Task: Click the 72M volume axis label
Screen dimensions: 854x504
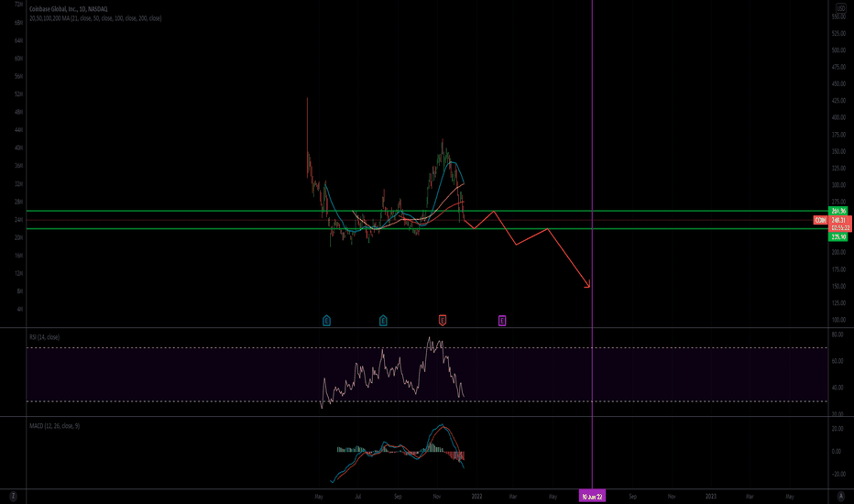Action: tap(19, 4)
